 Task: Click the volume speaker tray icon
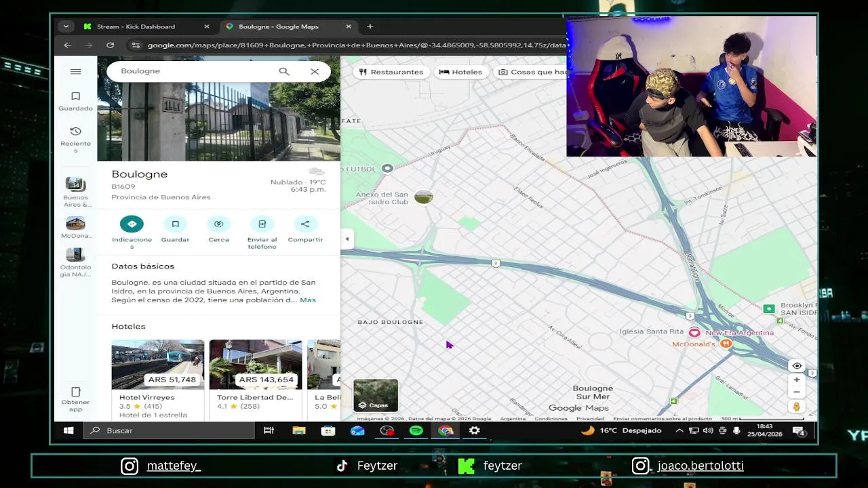point(708,430)
